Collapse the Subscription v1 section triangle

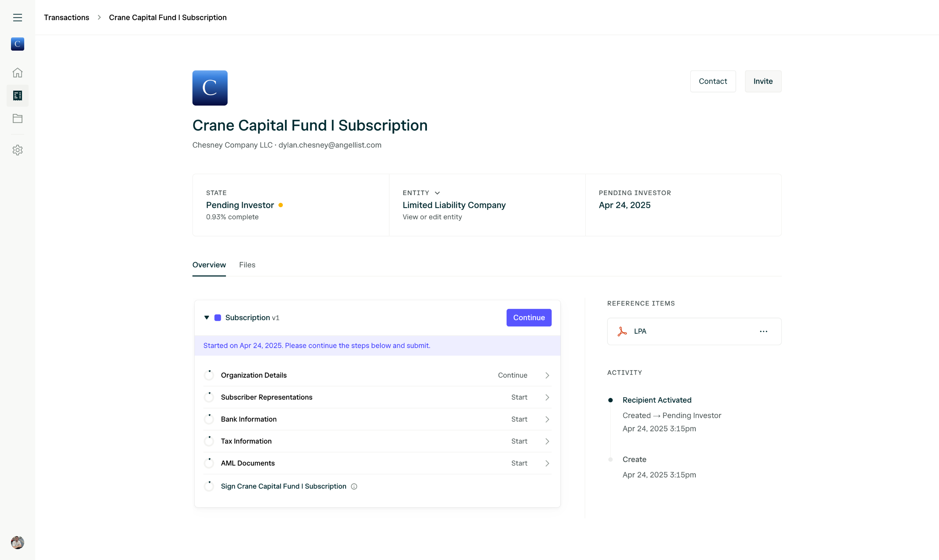click(207, 317)
